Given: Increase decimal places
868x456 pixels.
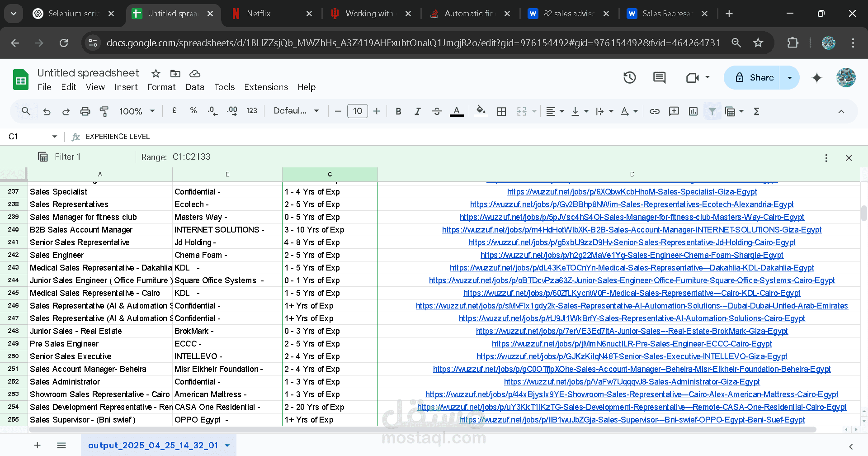Looking at the screenshot, I should 232,111.
